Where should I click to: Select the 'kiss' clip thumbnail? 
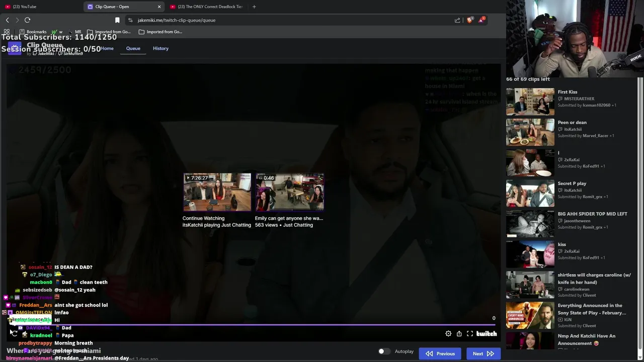point(530,254)
